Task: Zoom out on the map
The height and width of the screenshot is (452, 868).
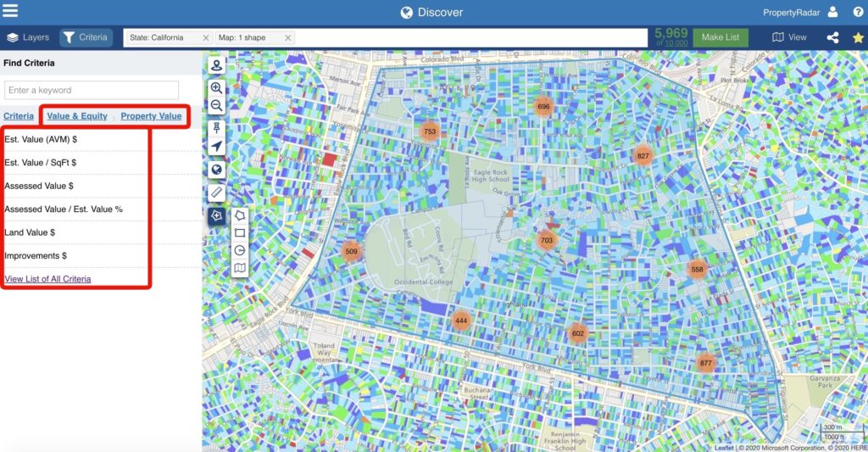Action: pos(216,105)
